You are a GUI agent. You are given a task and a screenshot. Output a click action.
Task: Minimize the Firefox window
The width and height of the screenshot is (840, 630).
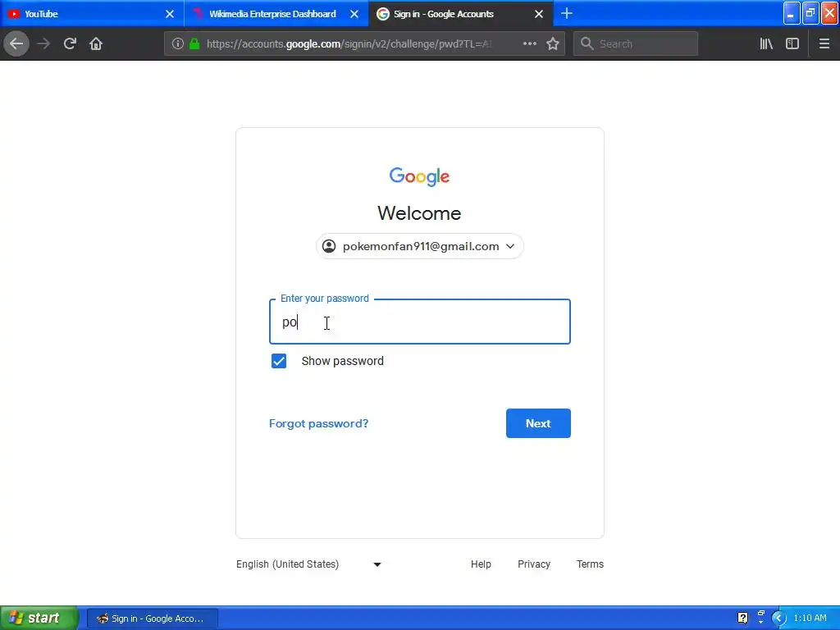pyautogui.click(x=792, y=13)
